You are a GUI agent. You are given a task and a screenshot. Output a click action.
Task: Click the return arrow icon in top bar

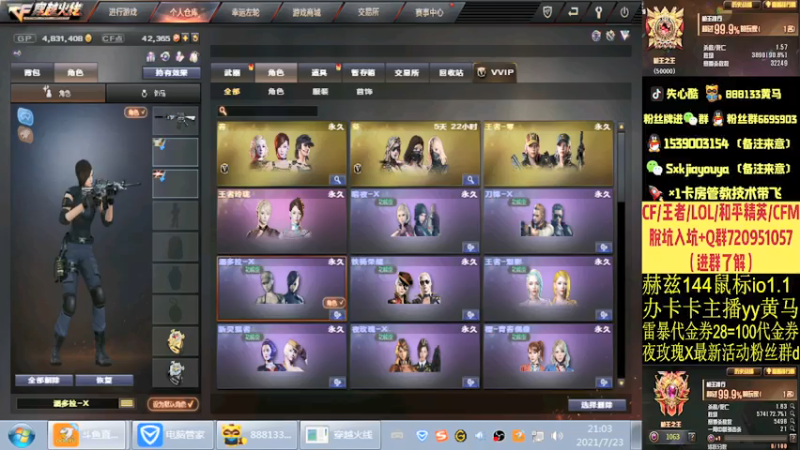[573, 12]
